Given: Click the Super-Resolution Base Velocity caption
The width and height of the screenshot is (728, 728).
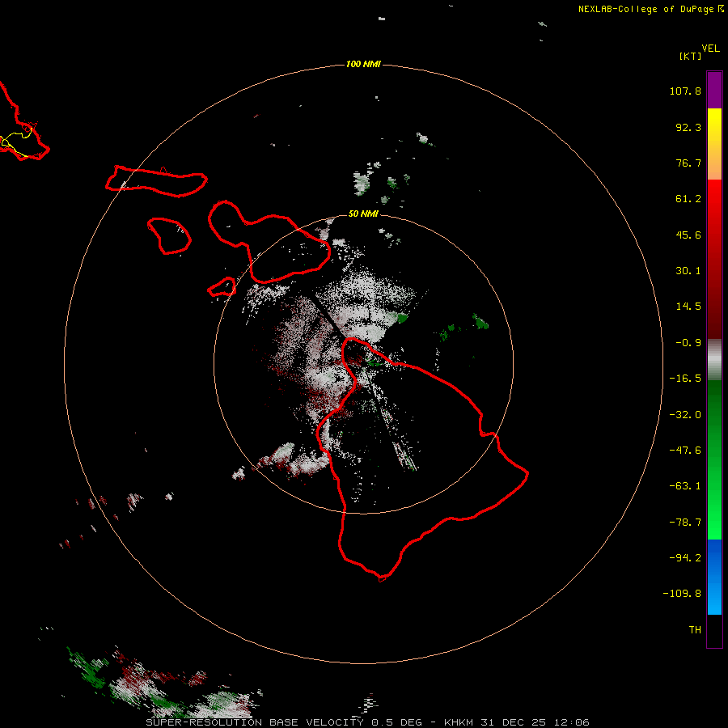Looking at the screenshot, I should click(x=367, y=722).
